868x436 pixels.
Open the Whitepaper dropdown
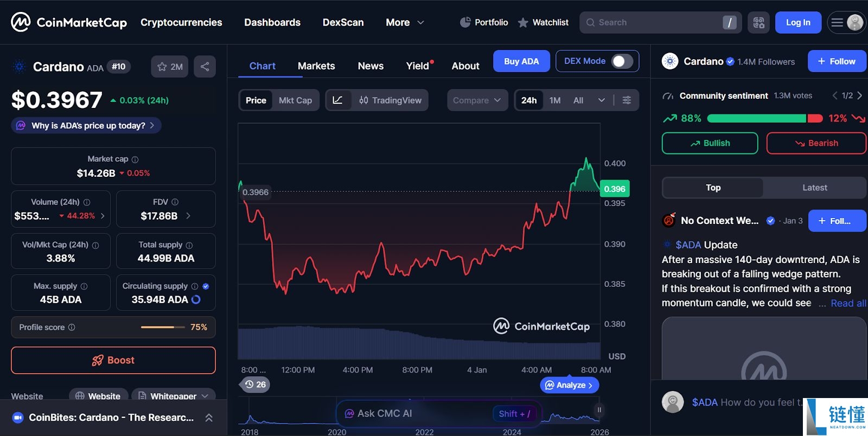coord(173,396)
